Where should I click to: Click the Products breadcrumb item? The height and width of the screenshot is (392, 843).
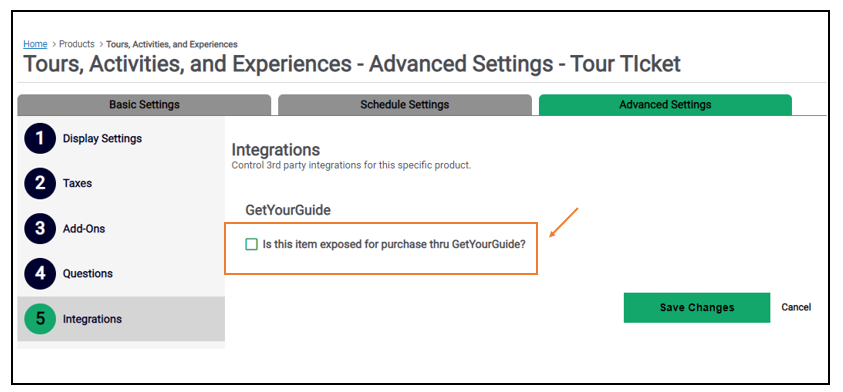[77, 44]
